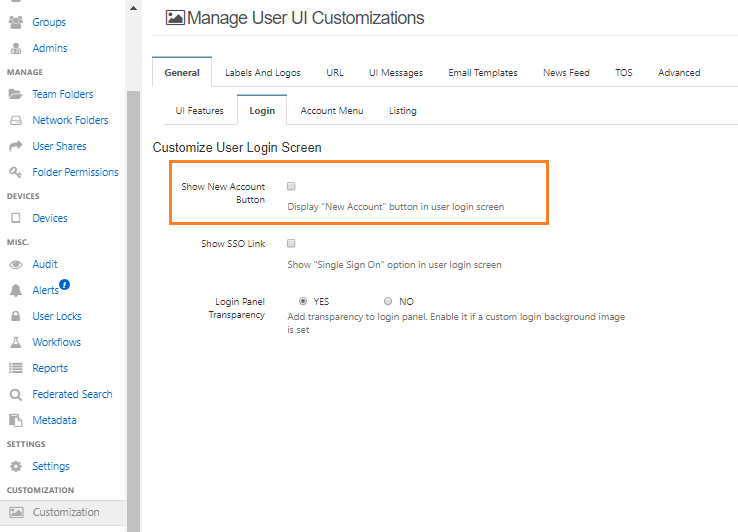The width and height of the screenshot is (738, 532).
Task: Check the Show SSO Link checkbox
Action: pos(291,243)
